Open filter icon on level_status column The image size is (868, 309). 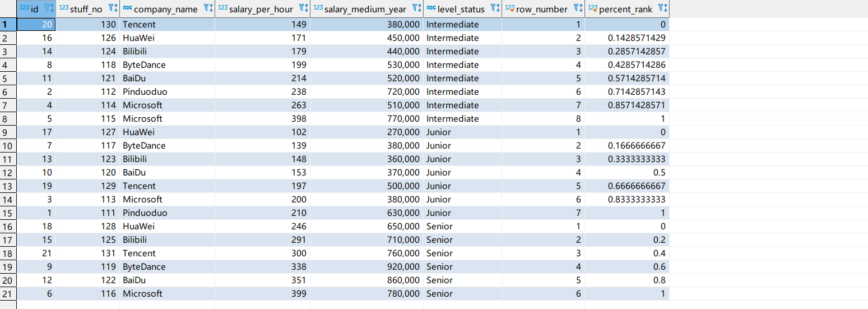[493, 8]
